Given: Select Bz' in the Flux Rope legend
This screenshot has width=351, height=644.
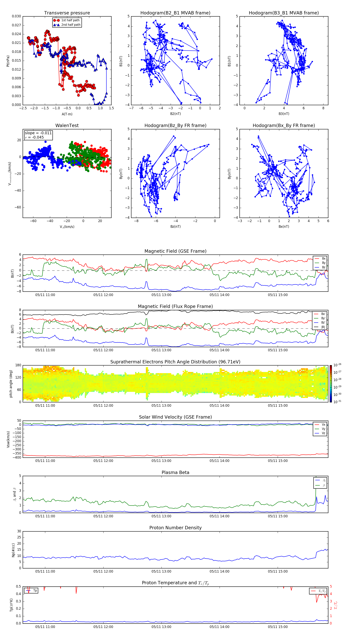Looking at the screenshot, I should [320, 323].
